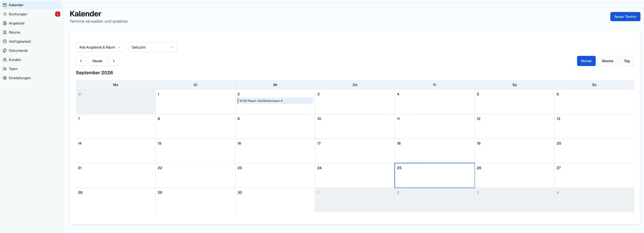The width and height of the screenshot is (644, 233).
Task: Open Dokumente in the sidebar
Action: click(x=31, y=51)
